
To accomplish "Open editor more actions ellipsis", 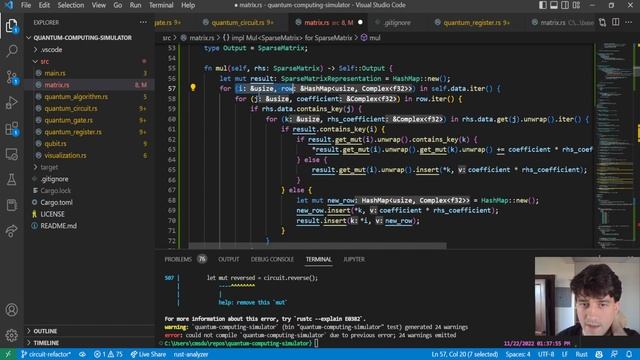I will pyautogui.click(x=629, y=22).
